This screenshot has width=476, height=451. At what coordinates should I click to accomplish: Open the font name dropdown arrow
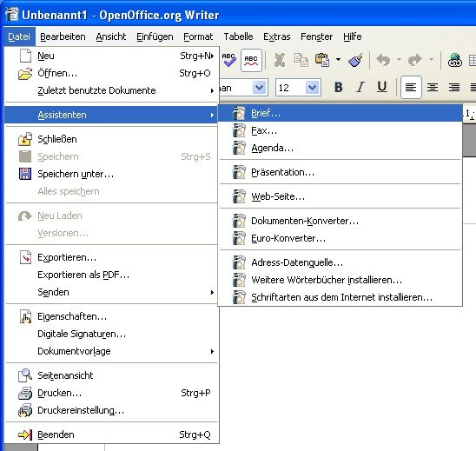tap(260, 88)
